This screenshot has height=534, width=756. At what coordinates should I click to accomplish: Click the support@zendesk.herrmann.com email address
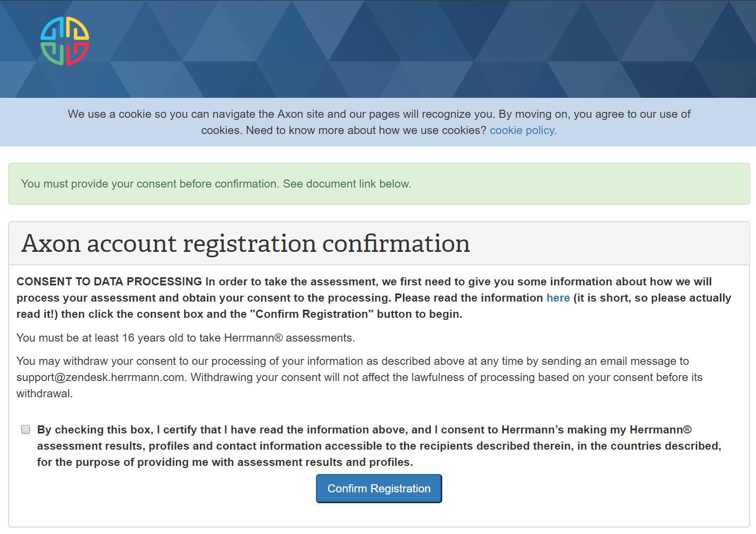coord(100,377)
